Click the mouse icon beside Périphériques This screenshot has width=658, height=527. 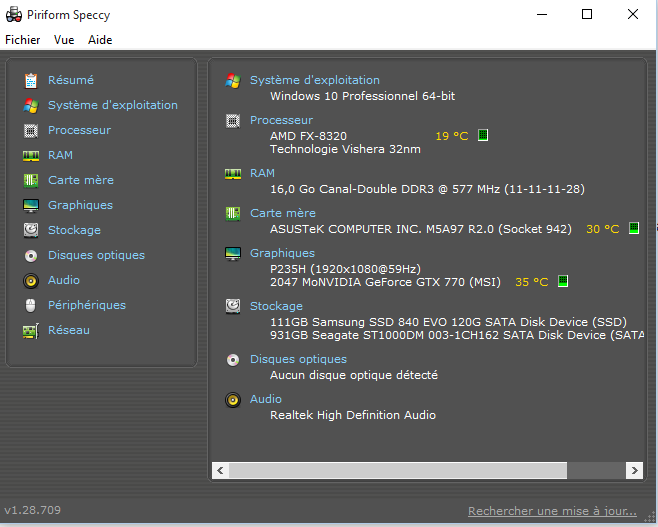coord(31,305)
